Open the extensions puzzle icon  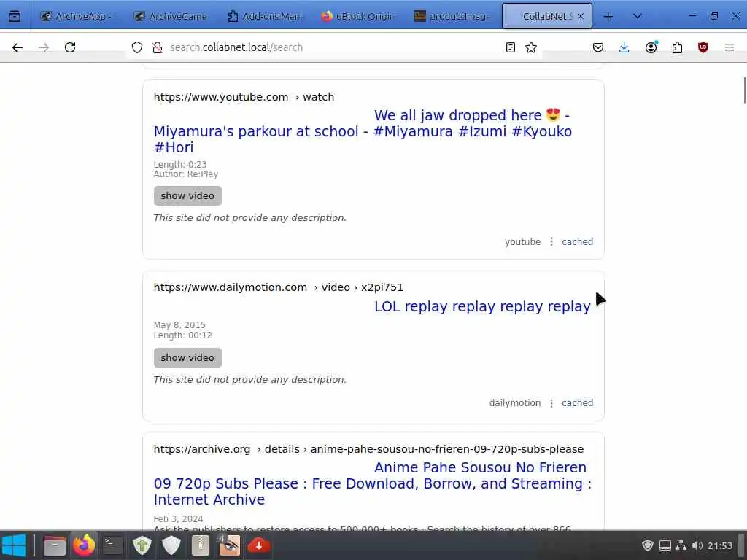click(677, 47)
